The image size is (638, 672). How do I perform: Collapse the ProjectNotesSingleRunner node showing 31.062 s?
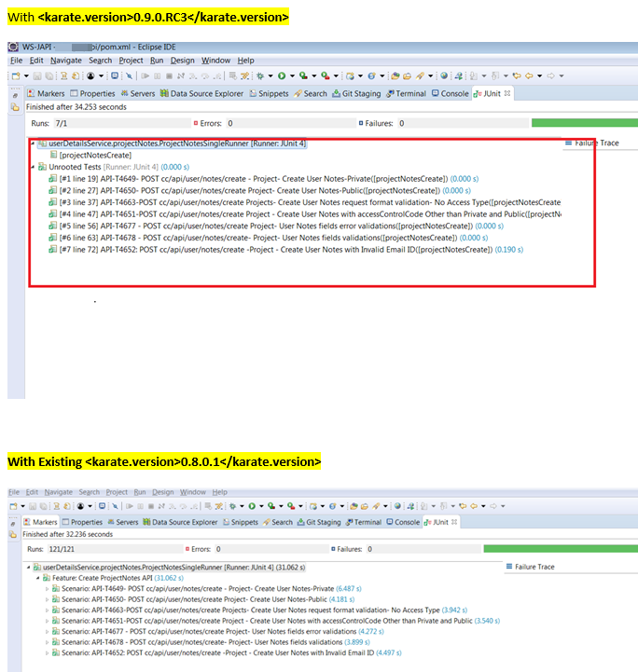(28, 568)
